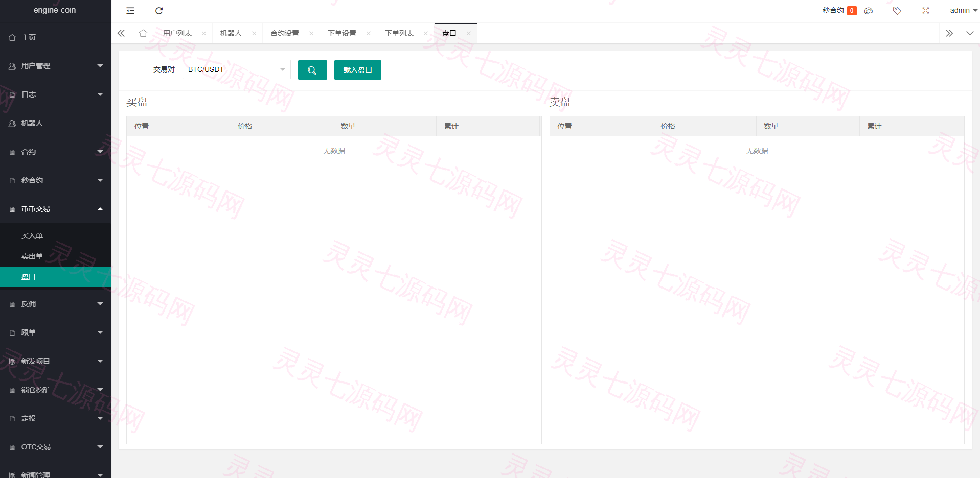Click the tag icon in the top bar
The image size is (980, 478).
(x=897, y=11)
